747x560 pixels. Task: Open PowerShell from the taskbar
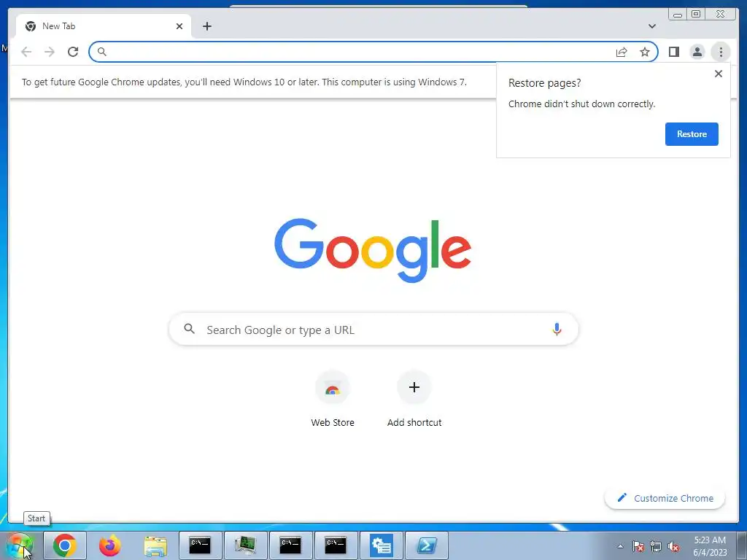(x=426, y=545)
